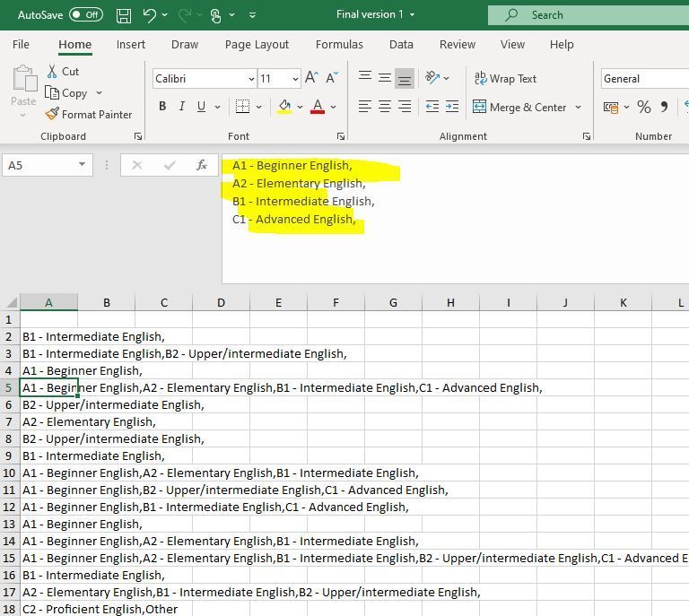Open the Merge & Center dropdown arrow
Screen dimensions: 689x616
(579, 107)
